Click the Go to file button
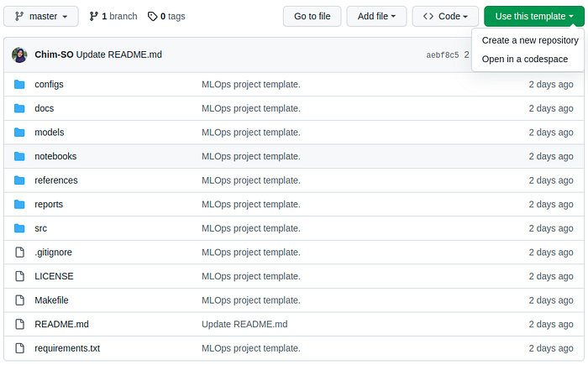588x365 pixels. (312, 17)
